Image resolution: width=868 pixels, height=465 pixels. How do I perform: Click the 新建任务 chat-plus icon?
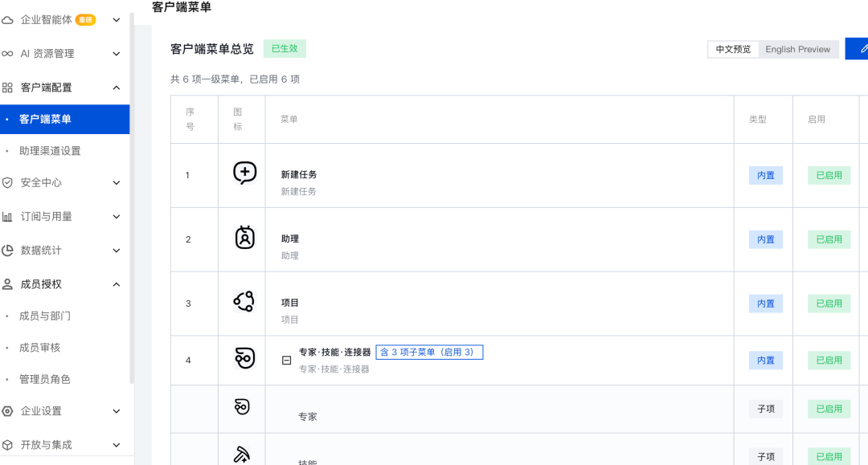(x=244, y=173)
